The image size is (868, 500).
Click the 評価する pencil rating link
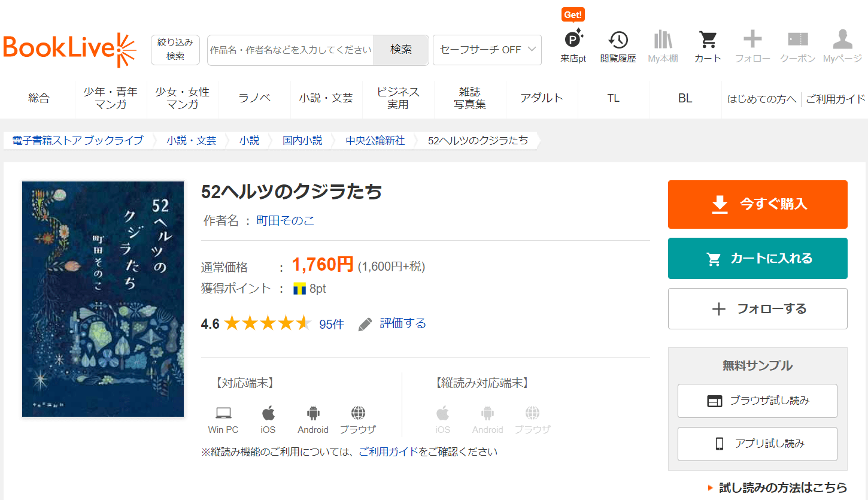pyautogui.click(x=393, y=324)
